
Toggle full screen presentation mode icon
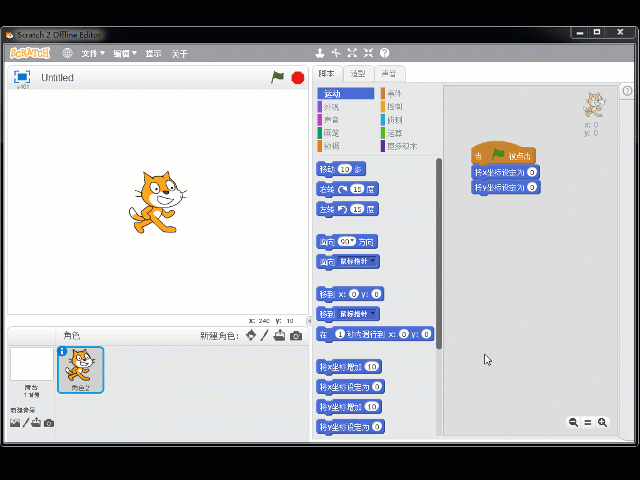(x=22, y=77)
